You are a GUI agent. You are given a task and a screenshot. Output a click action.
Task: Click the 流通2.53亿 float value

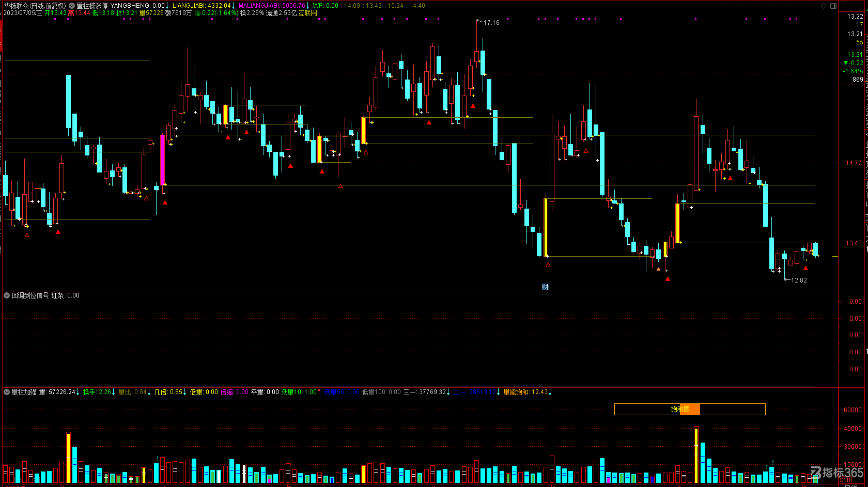click(x=281, y=13)
